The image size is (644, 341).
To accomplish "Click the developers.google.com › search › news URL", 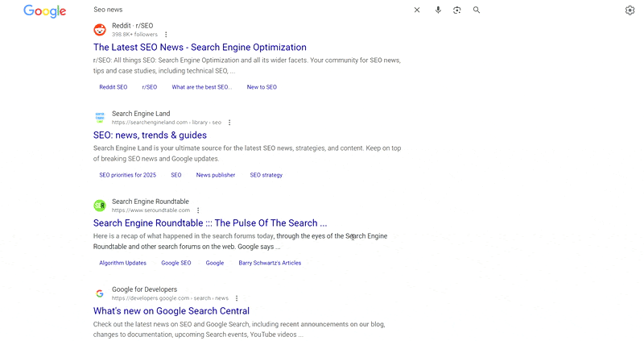I will [x=170, y=298].
